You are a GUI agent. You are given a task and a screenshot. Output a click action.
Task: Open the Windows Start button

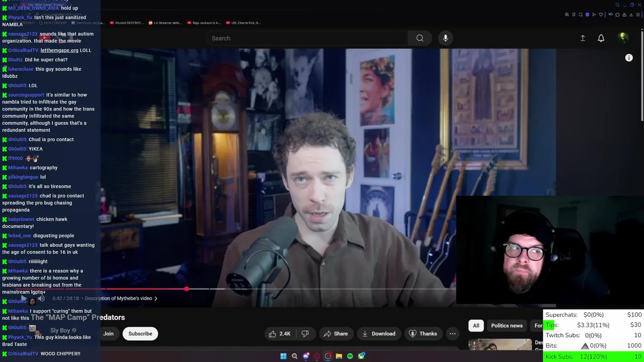point(283,356)
